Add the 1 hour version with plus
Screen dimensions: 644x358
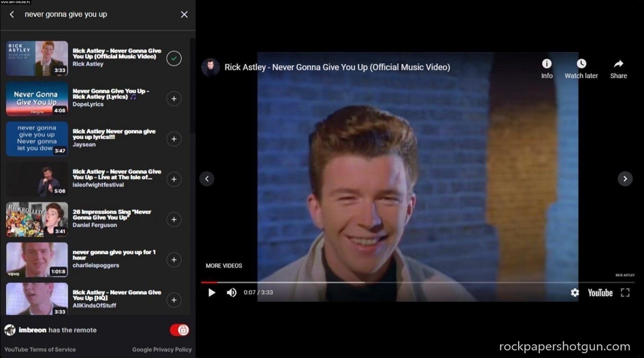[174, 259]
